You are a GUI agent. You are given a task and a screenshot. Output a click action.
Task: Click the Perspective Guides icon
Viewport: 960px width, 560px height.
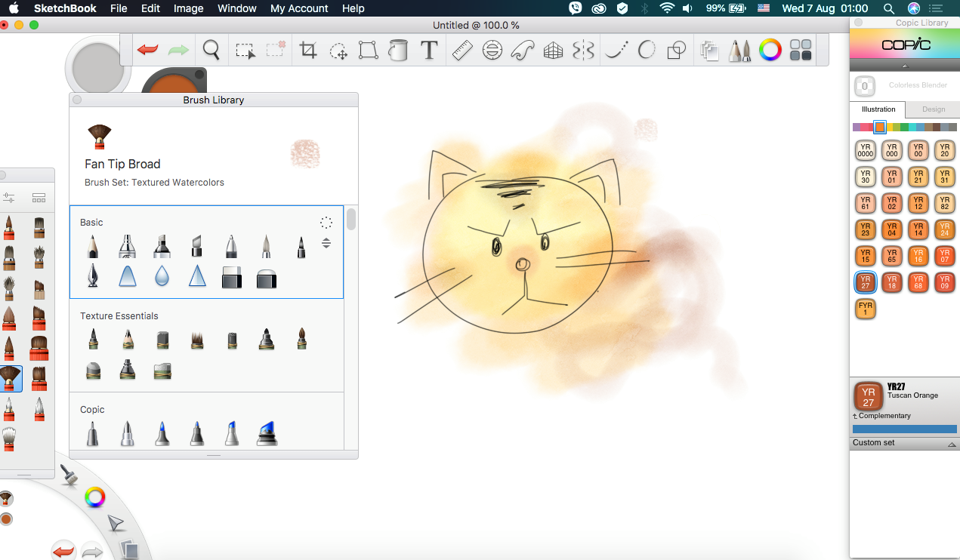tap(554, 51)
